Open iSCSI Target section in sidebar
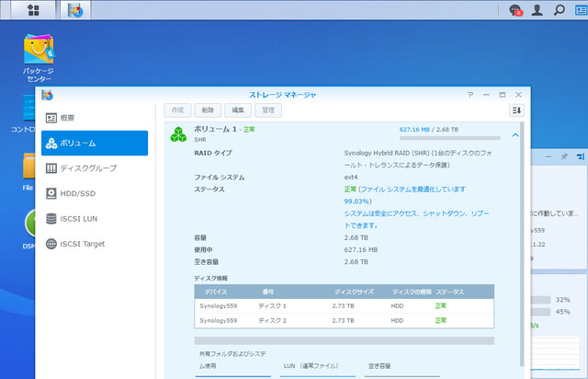This screenshot has width=588, height=379. (95, 244)
